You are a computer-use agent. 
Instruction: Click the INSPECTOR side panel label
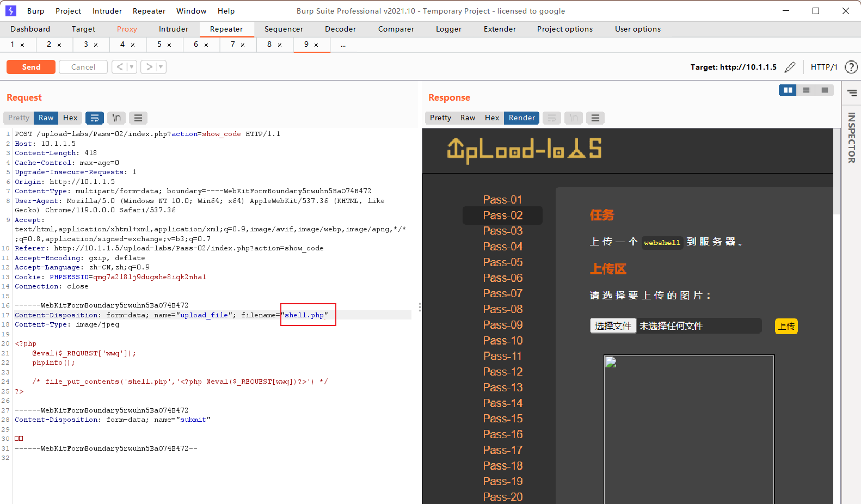pos(851,138)
